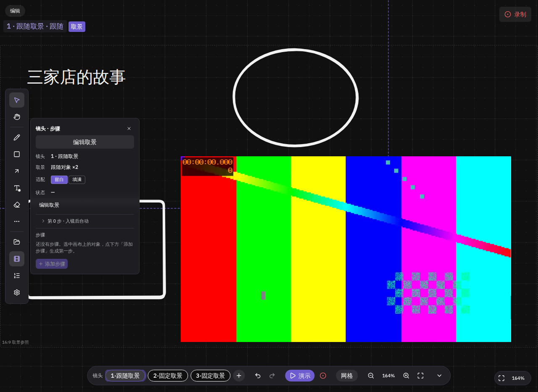
Task: Click the 编辑 mode pill
Action: [x=15, y=11]
